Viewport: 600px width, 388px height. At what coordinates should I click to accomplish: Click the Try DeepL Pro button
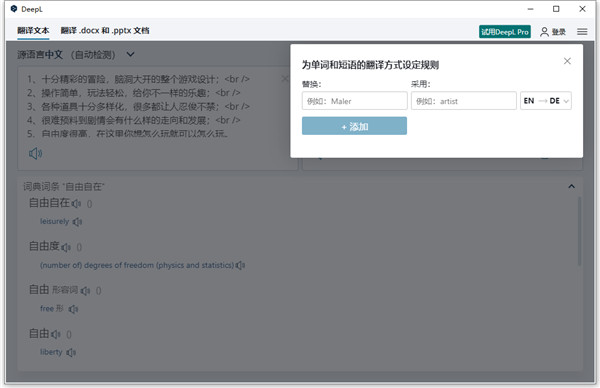point(505,32)
